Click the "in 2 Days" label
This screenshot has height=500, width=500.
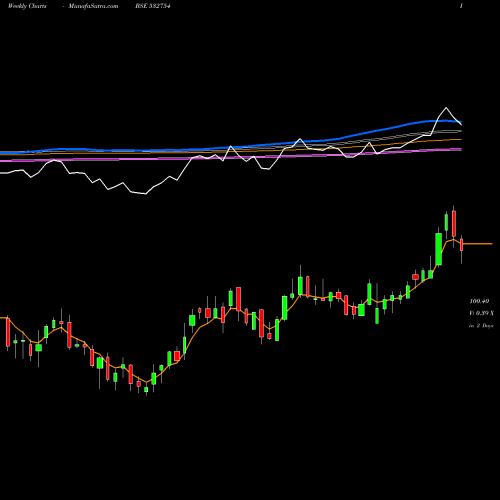pyautogui.click(x=481, y=326)
